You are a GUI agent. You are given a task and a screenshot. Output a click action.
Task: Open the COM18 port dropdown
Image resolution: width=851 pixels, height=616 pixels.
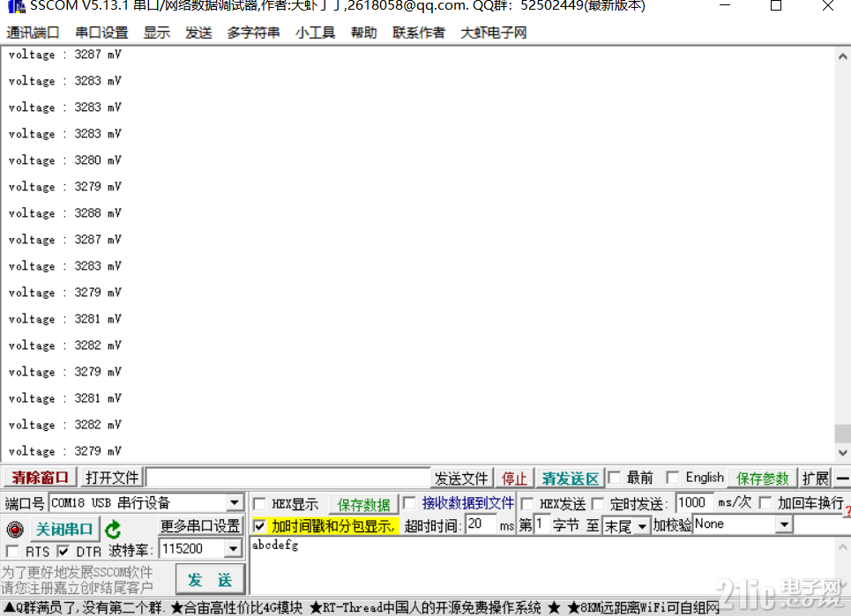[235, 502]
